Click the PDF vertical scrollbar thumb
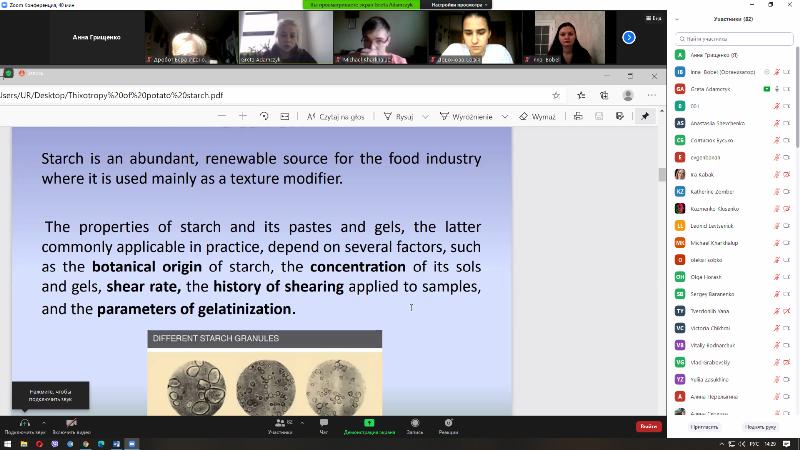This screenshot has height=450, width=800. click(662, 174)
